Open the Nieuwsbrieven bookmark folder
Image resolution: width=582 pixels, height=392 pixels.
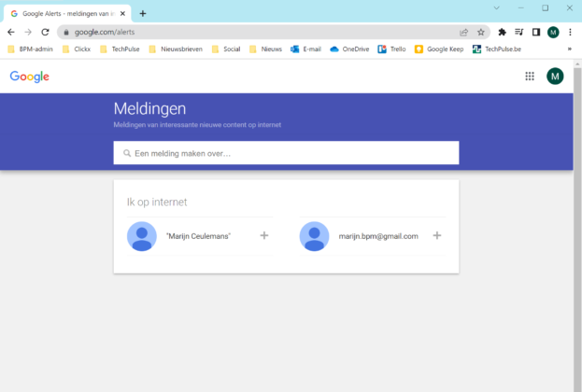point(176,49)
